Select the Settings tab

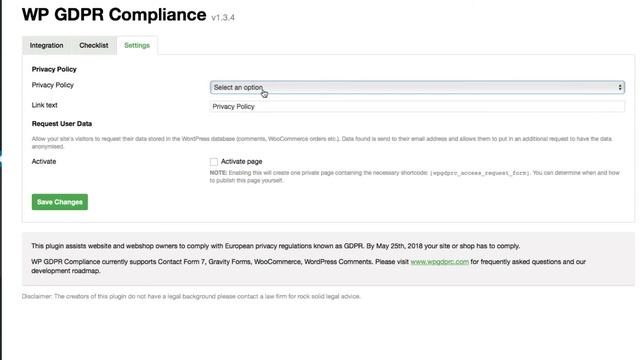coord(137,45)
